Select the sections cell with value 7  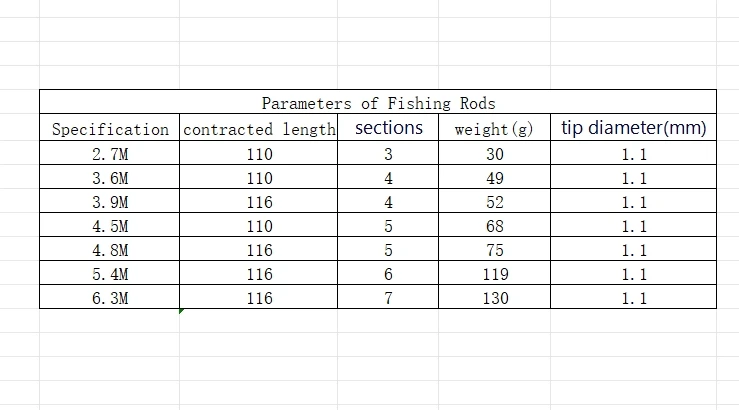tap(389, 298)
